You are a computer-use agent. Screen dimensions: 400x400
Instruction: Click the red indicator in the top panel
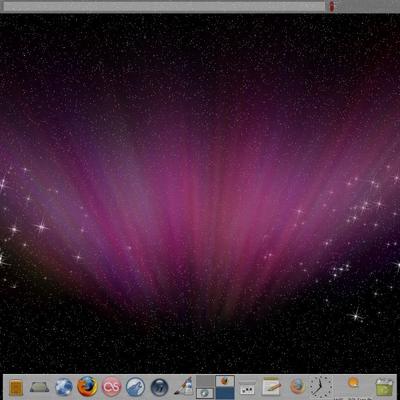coord(332,6)
